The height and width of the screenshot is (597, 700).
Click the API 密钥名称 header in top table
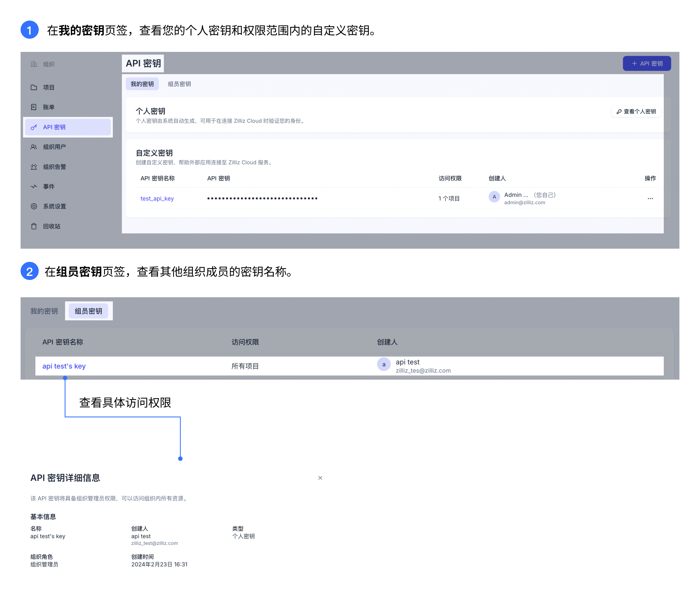[x=158, y=178]
